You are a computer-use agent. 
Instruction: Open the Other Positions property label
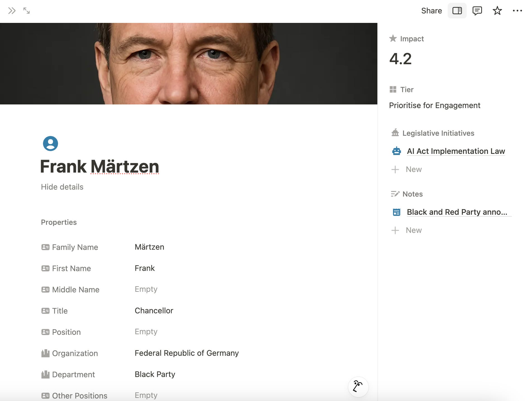point(80,396)
